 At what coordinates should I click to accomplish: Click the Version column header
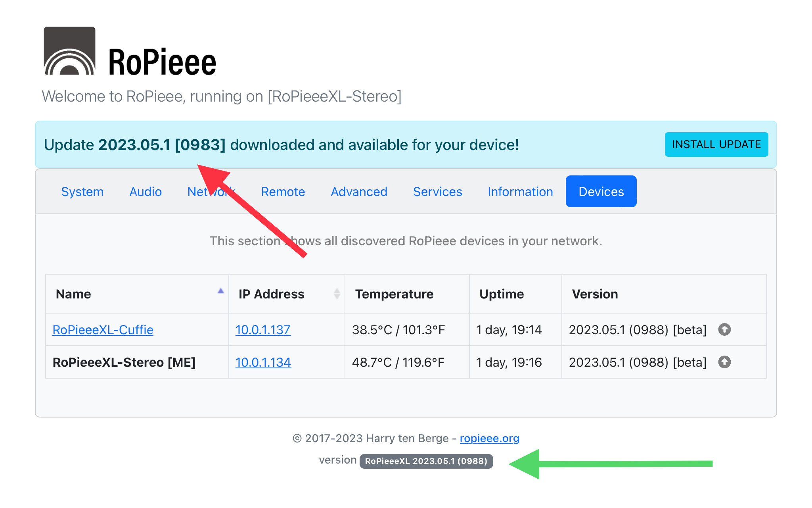(595, 294)
